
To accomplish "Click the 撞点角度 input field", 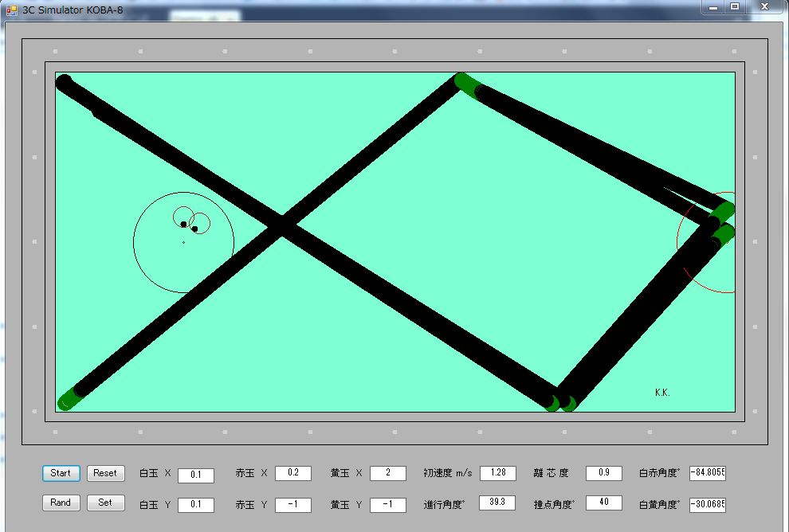I will coord(604,503).
